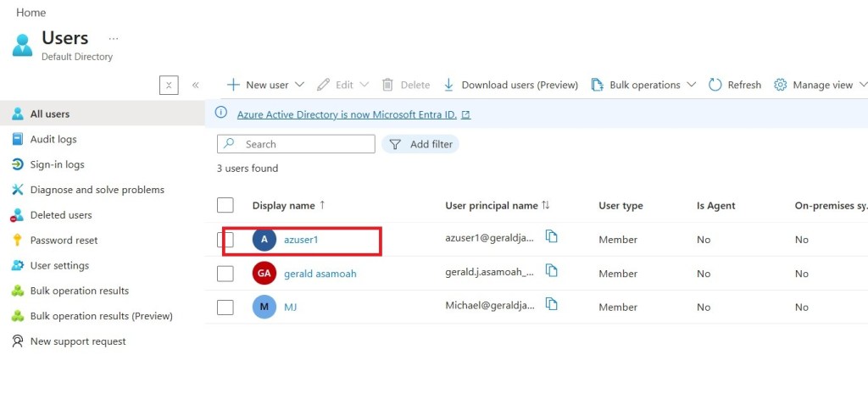The image size is (868, 399).
Task: Check the box for azuser1 row
Action: [x=225, y=240]
